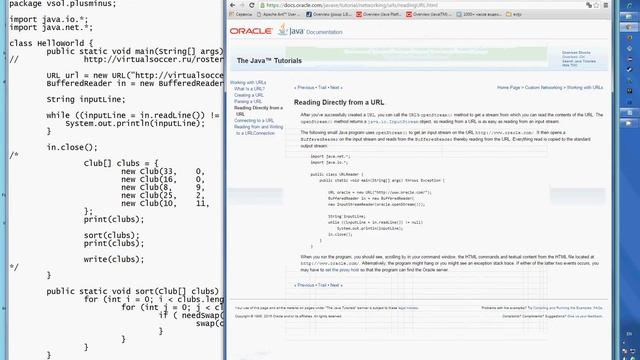Click the bottom 'Previous' navigation link
This screenshot has width=640, height=360.
coord(305,285)
